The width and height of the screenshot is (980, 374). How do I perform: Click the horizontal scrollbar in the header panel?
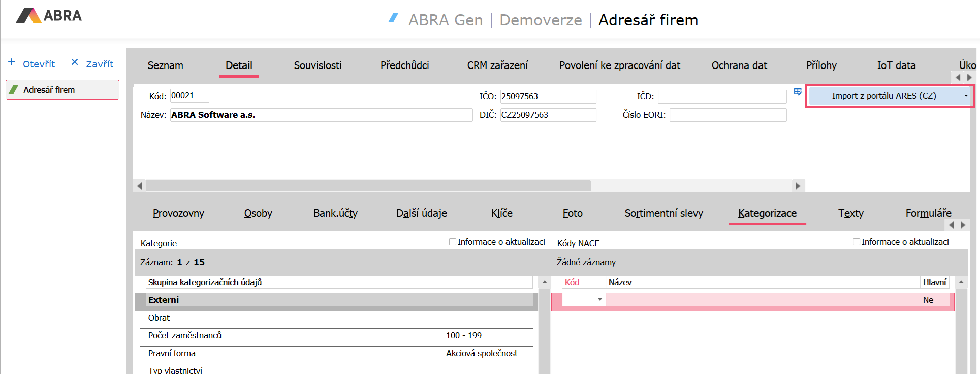coord(368,186)
